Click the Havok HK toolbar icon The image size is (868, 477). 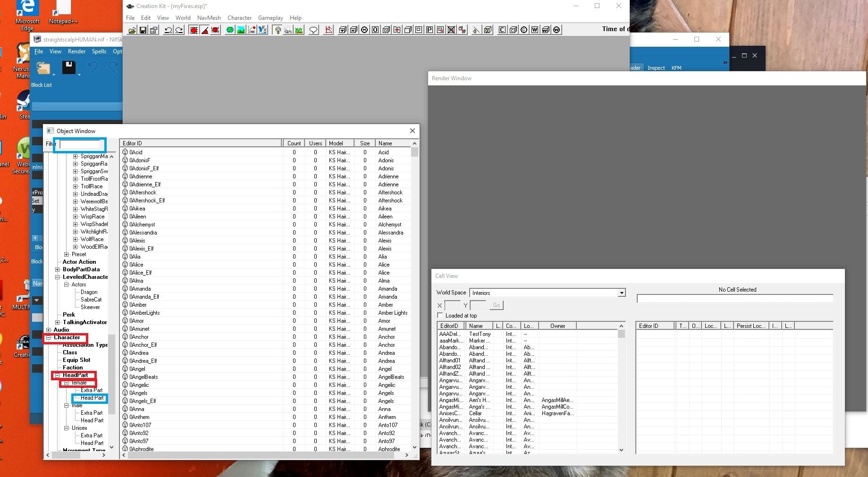pyautogui.click(x=252, y=30)
